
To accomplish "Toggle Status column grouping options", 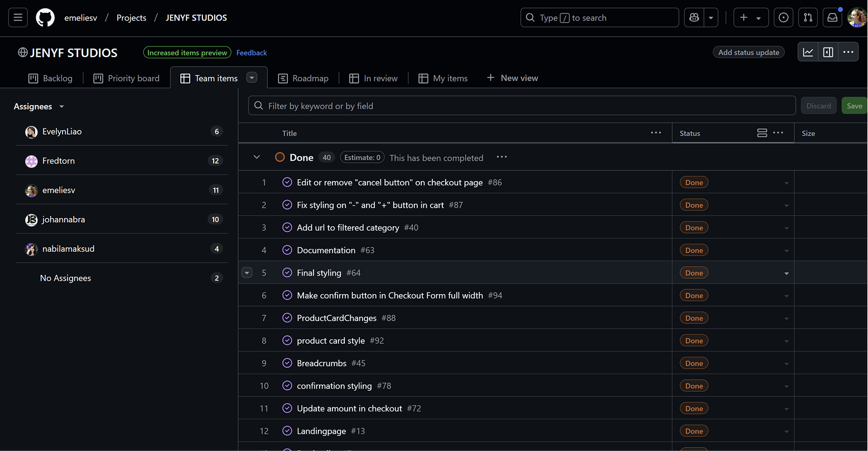I will coord(762,133).
